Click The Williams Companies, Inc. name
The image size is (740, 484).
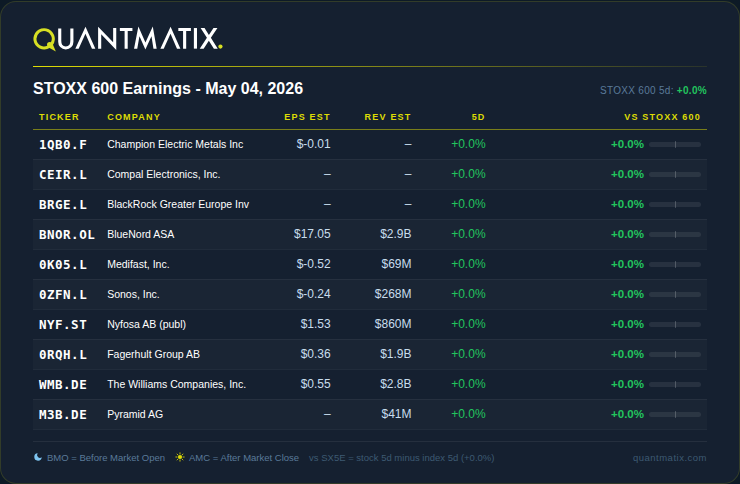[x=177, y=384]
